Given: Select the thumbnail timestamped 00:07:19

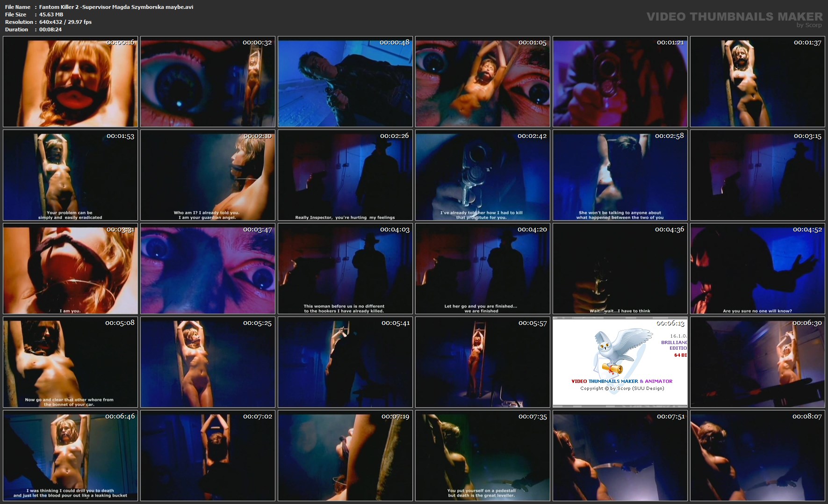Looking at the screenshot, I should click(346, 456).
